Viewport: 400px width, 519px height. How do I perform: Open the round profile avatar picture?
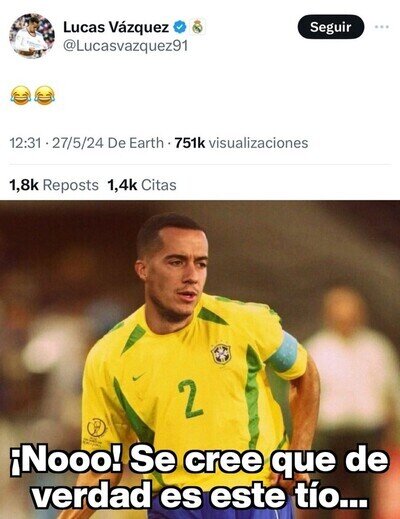[32, 36]
